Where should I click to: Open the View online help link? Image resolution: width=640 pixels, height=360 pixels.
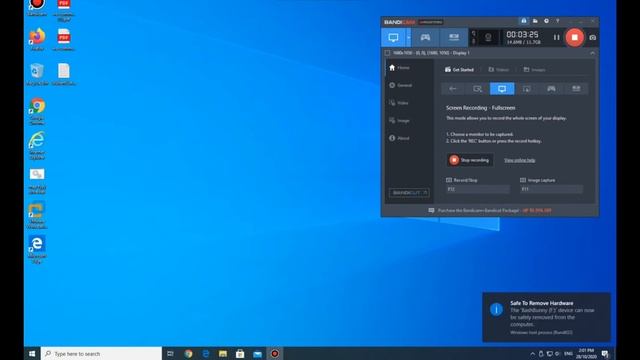(520, 160)
